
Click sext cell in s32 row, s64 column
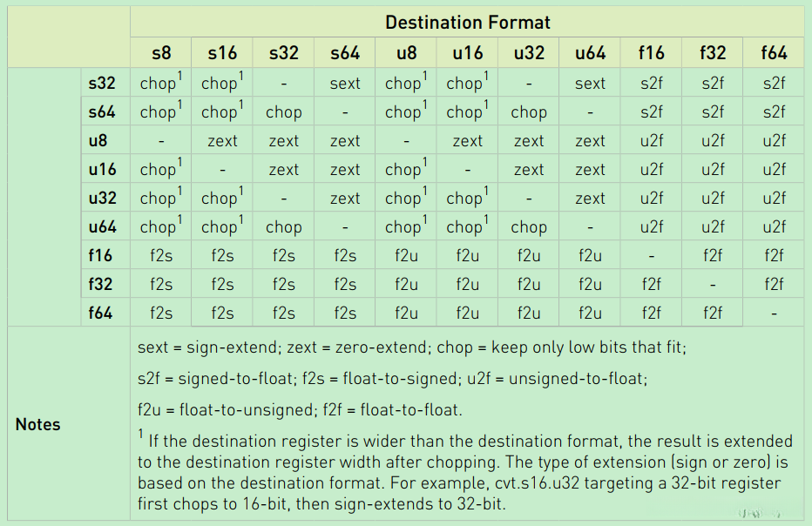tap(345, 84)
